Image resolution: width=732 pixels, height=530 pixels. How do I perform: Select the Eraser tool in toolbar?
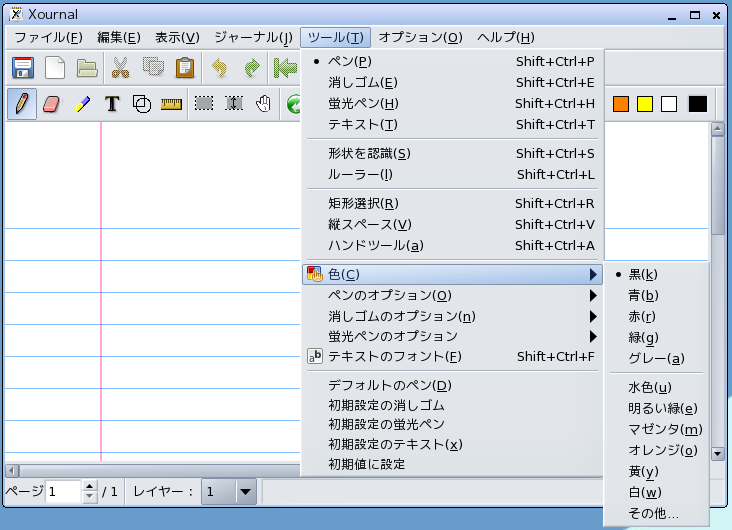pos(51,104)
